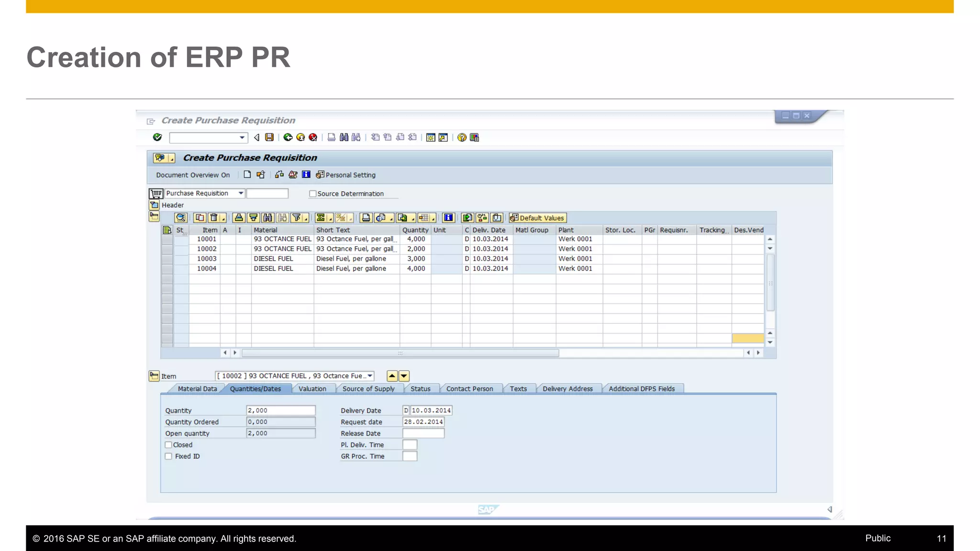Click the item details magnifier icon

(180, 218)
